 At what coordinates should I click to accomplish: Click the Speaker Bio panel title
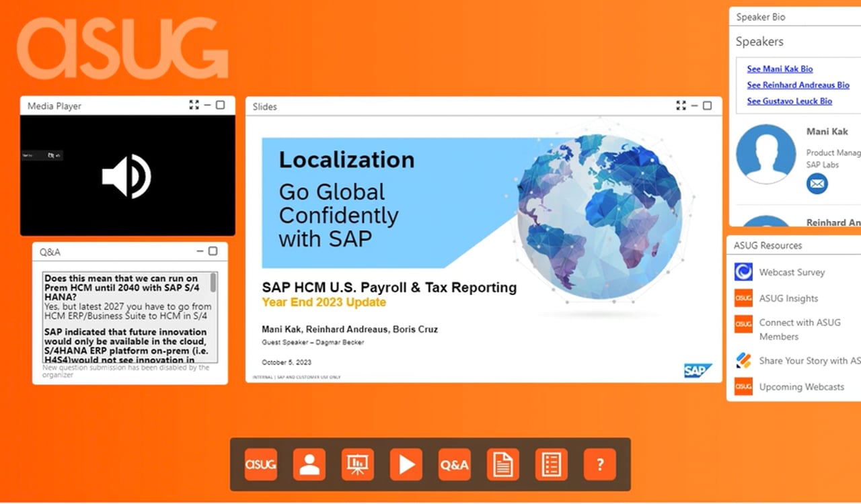(760, 17)
